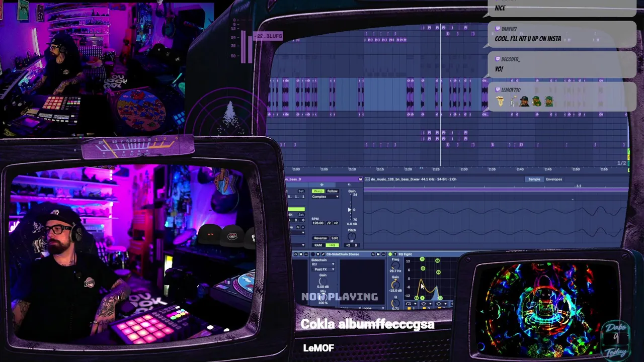Viewport: 644px width, 362px height.
Task: Click chat message "COOL, I'LL HIT U UP ON INSTA"
Action: (528, 39)
